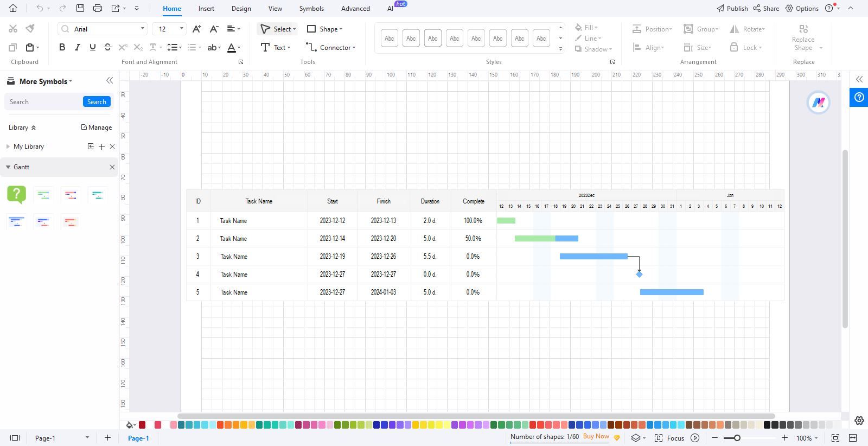Toggle Bold formatting
The height and width of the screenshot is (446, 868).
click(62, 47)
